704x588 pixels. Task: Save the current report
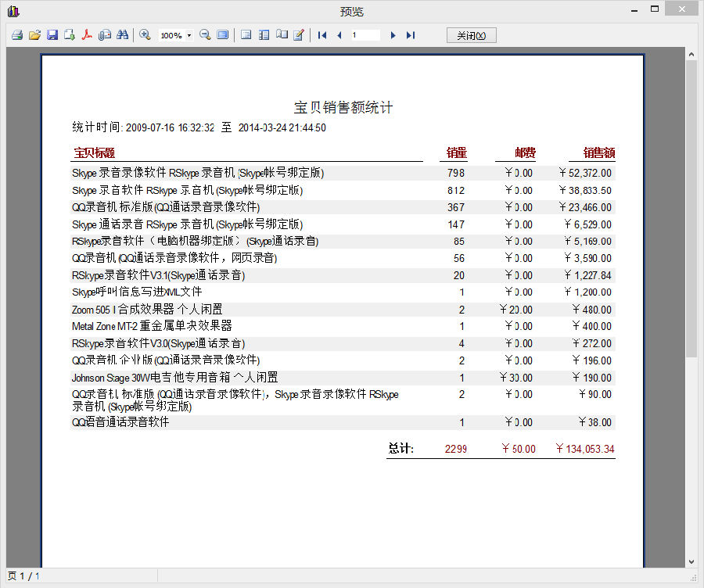(52, 34)
